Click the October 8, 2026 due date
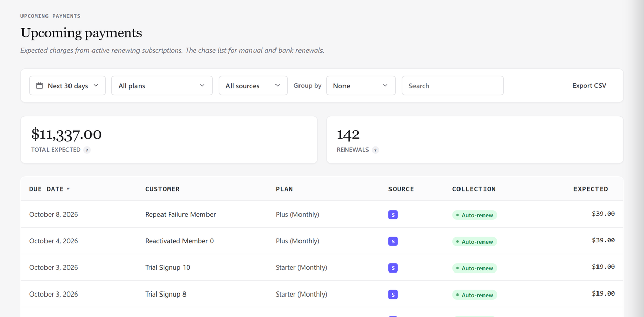The height and width of the screenshot is (317, 644). coord(54,214)
